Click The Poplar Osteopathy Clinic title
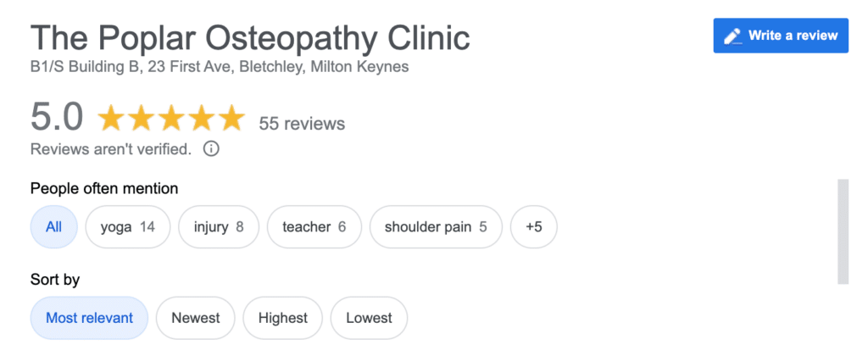 (x=250, y=39)
